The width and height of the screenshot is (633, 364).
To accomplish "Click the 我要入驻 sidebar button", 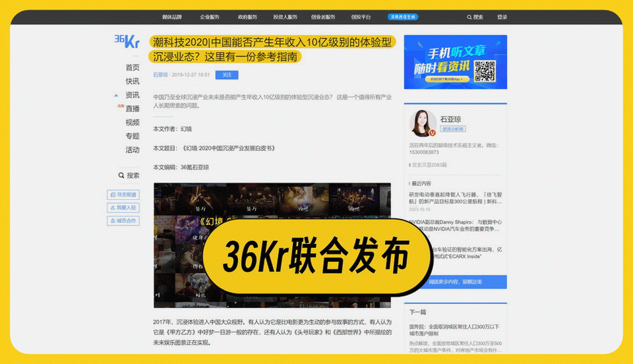I will click(x=123, y=208).
